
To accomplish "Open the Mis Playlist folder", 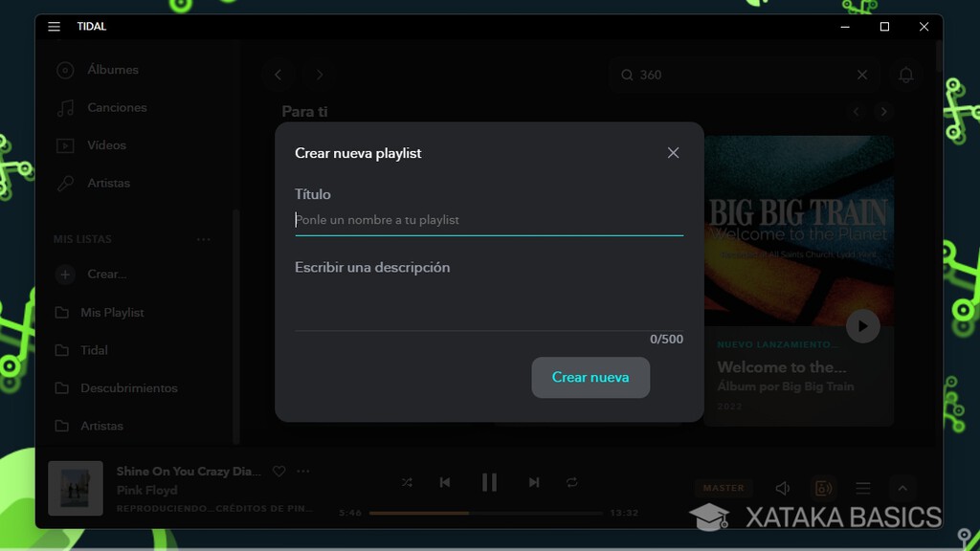I will [x=112, y=313].
